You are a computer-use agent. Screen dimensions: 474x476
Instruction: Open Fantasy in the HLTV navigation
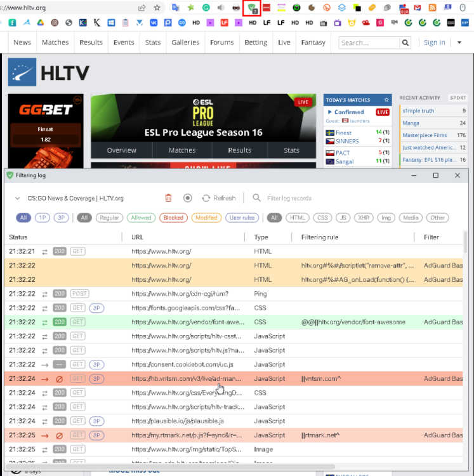pos(313,43)
